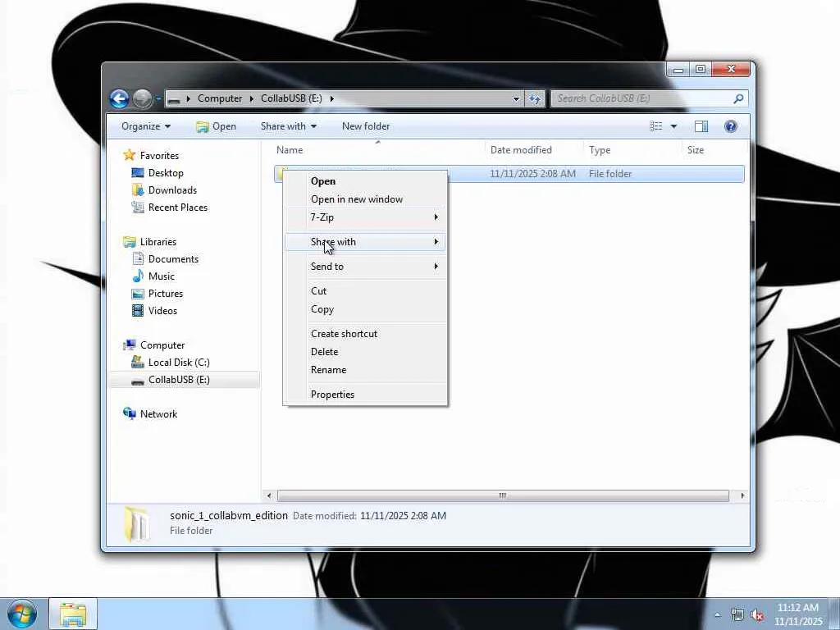
Task: Open Recent Places in Favorites
Action: click(177, 208)
